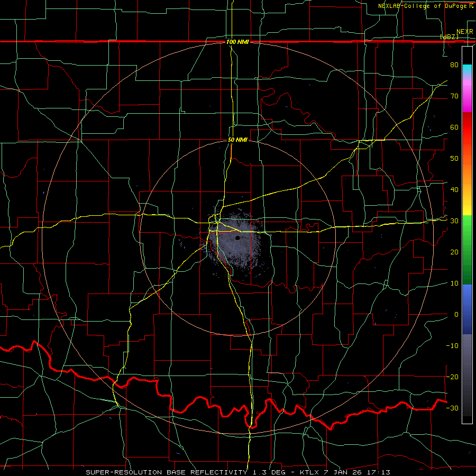This screenshot has width=476, height=476.
Task: Select the "NEXLAB-College of DuPage" header text
Action: 423,6
